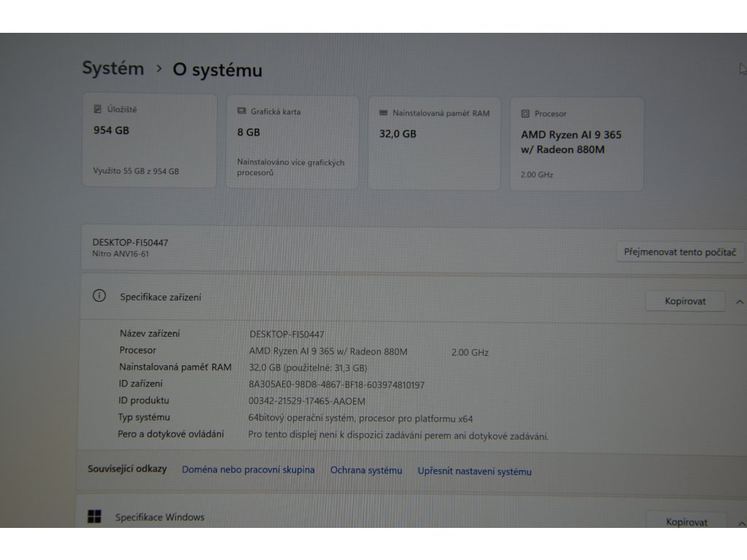
Task: Click the Související odkazy label
Action: [x=127, y=469]
